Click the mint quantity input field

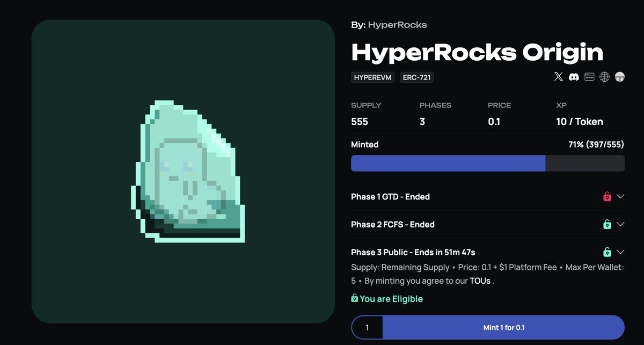367,327
